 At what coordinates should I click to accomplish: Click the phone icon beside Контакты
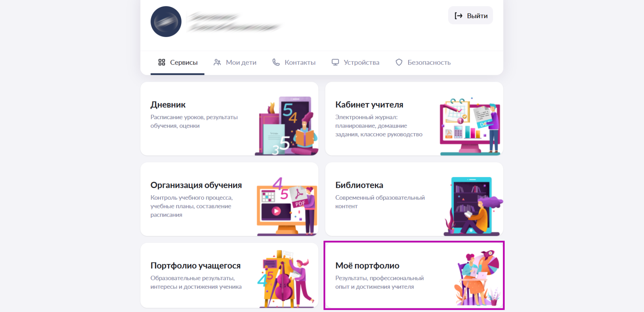[276, 62]
